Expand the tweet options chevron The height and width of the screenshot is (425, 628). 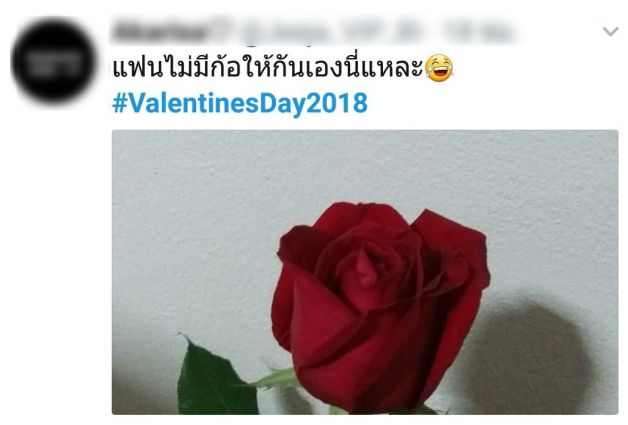[x=610, y=31]
